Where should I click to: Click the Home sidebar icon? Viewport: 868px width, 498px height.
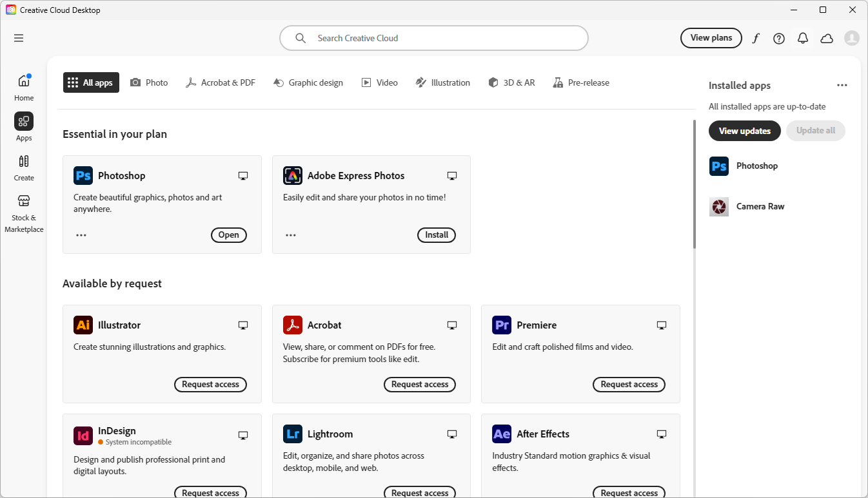tap(24, 82)
